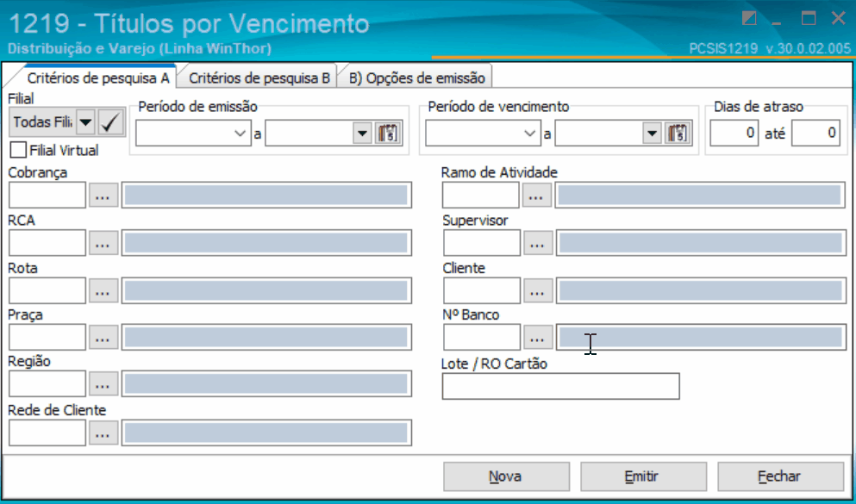Open Rede de Cliente lookup ellipsis button
The height and width of the screenshot is (504, 856).
click(x=103, y=433)
